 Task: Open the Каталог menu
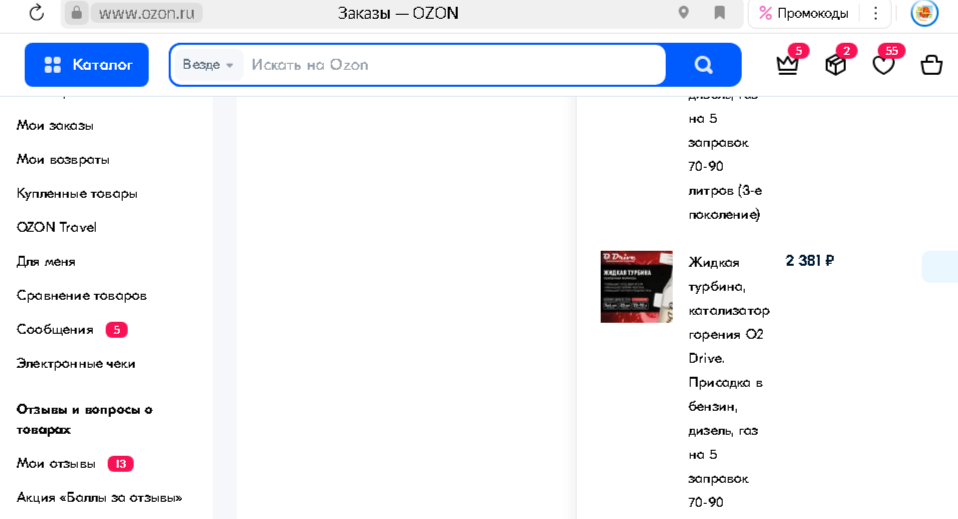tap(87, 65)
